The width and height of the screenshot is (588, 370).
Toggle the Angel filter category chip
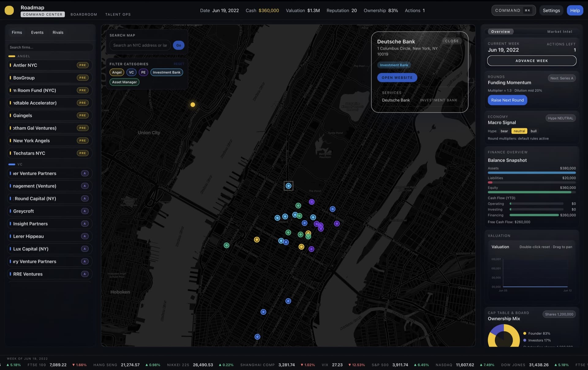(117, 72)
